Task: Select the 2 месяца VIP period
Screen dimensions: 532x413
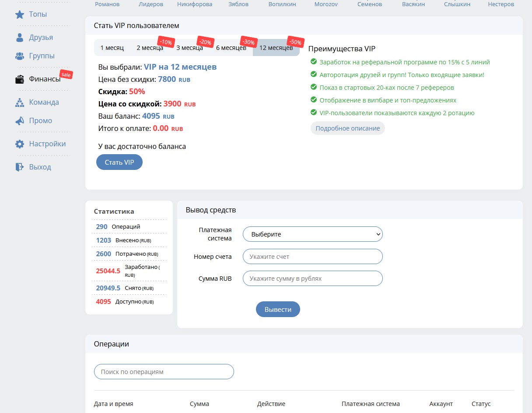Action: [x=150, y=48]
